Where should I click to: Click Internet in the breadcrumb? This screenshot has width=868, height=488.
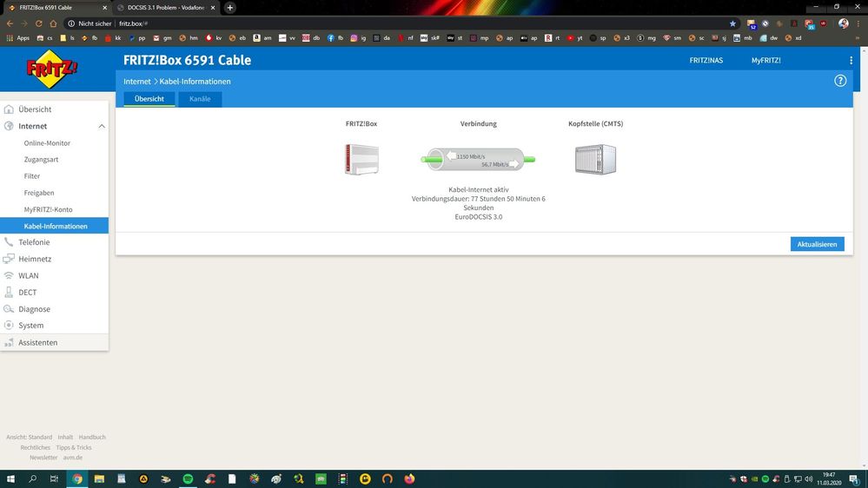click(136, 82)
